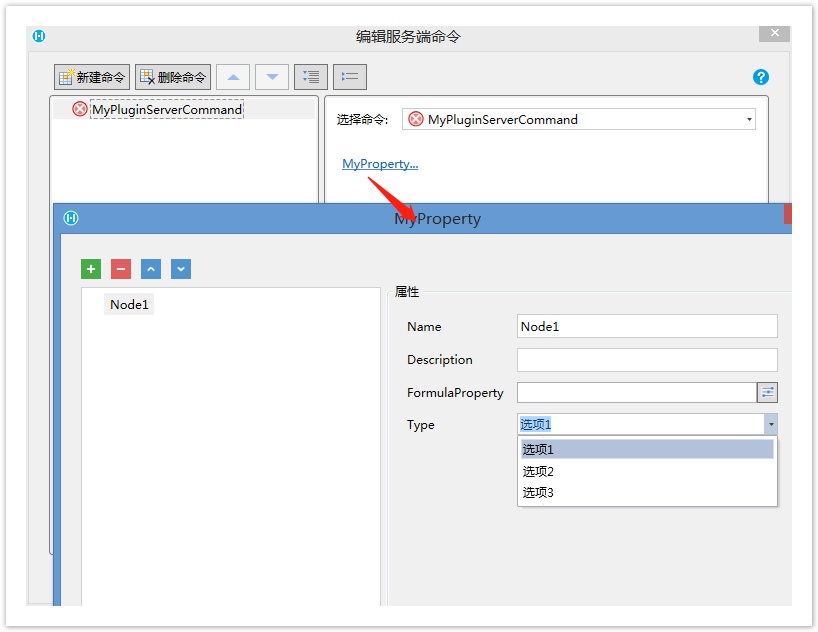Click the expand all list icon

tap(311, 77)
